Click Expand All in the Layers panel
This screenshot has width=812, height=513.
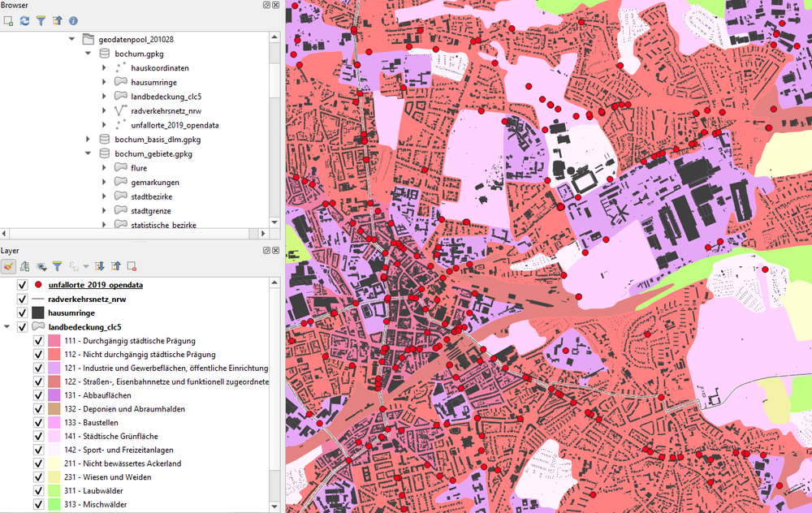pos(99,265)
